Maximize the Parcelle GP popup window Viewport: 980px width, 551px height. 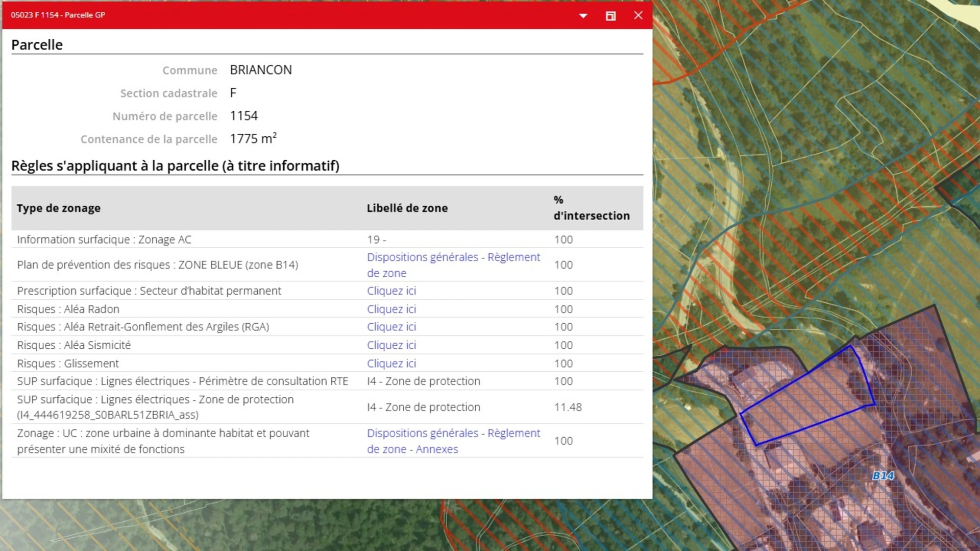(610, 16)
